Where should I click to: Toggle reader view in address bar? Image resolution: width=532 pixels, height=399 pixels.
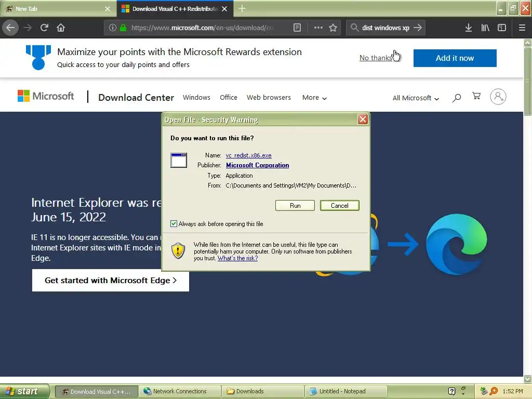point(297,28)
